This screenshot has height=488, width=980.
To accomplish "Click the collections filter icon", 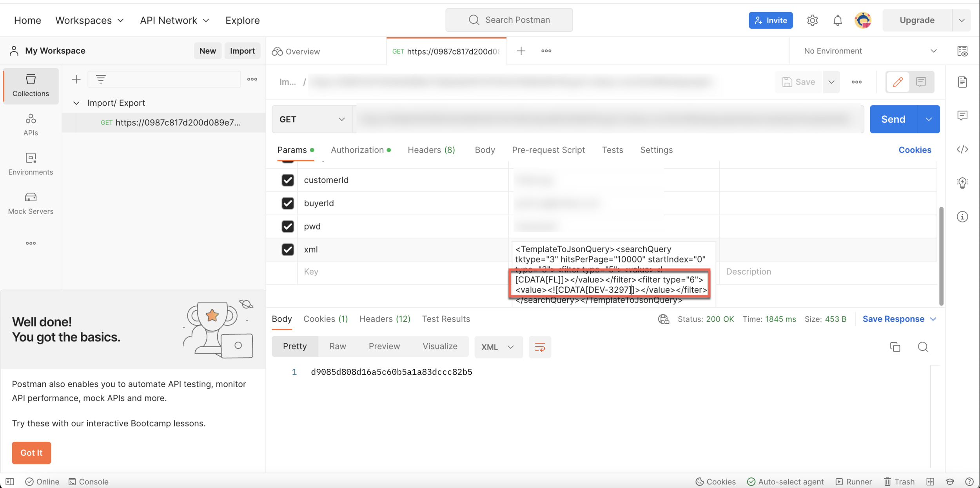I will [x=101, y=79].
